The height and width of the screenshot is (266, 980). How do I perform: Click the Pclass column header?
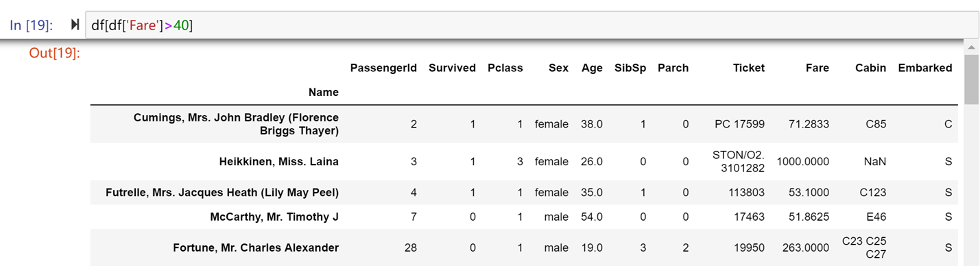505,68
